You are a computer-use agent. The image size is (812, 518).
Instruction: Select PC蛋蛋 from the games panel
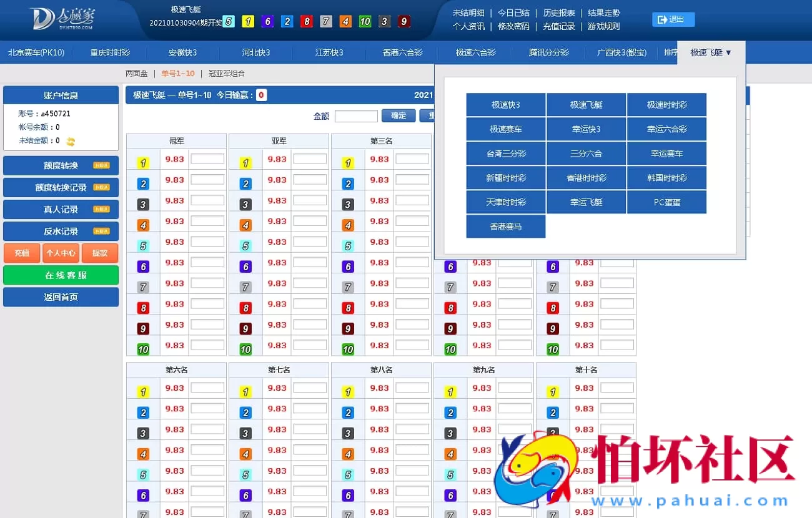[x=666, y=202]
